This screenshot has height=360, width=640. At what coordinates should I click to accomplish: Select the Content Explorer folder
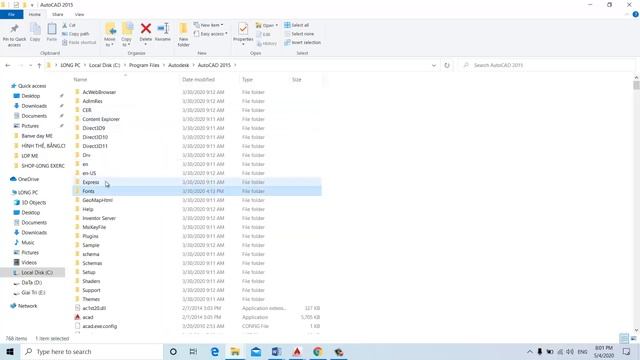point(101,119)
